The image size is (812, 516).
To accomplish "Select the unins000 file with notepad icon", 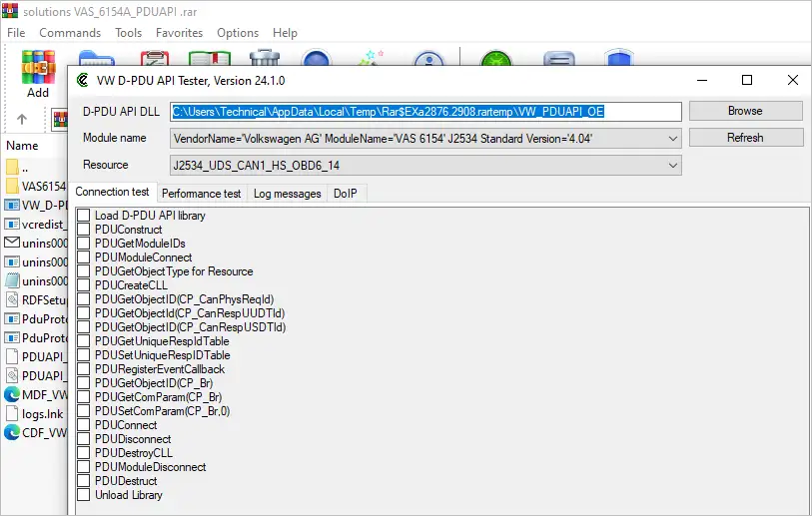I will [36, 281].
